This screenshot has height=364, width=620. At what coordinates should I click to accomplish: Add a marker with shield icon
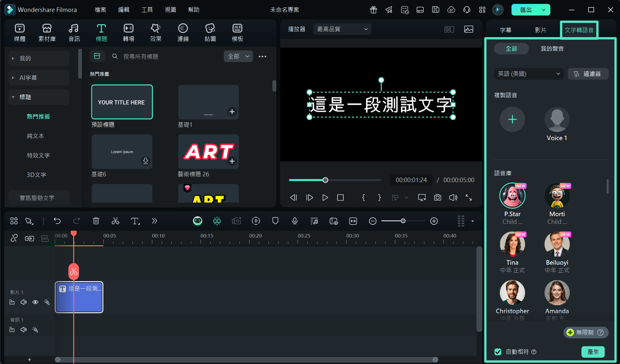click(x=275, y=221)
